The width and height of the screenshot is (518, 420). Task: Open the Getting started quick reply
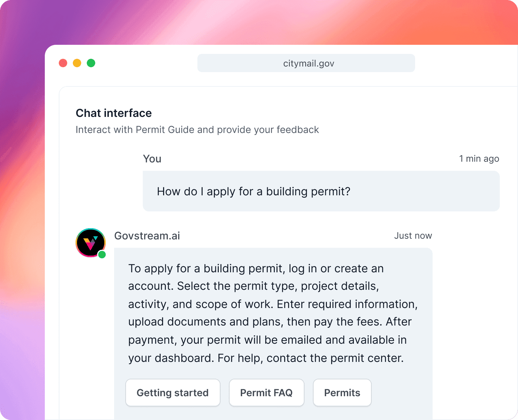click(x=173, y=393)
